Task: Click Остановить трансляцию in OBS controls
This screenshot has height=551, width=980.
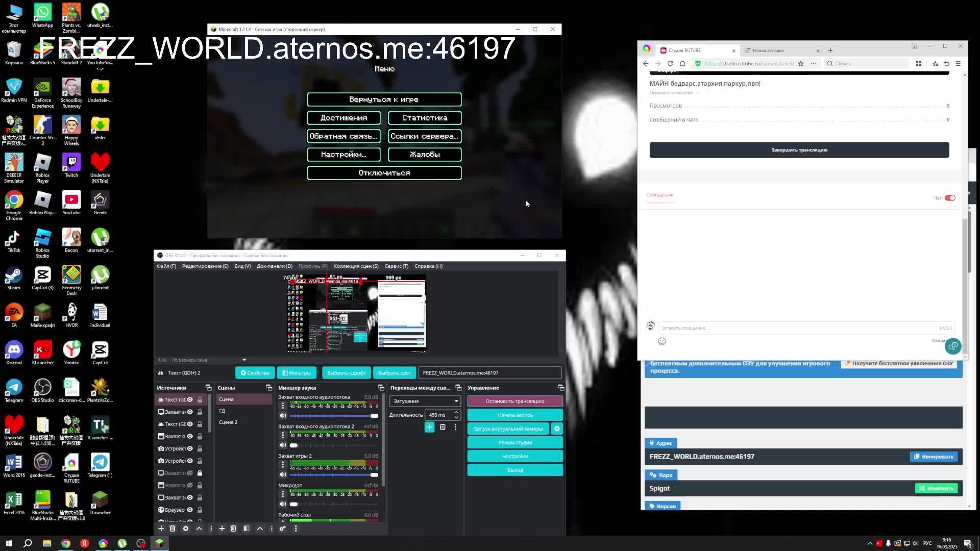Action: click(x=515, y=401)
